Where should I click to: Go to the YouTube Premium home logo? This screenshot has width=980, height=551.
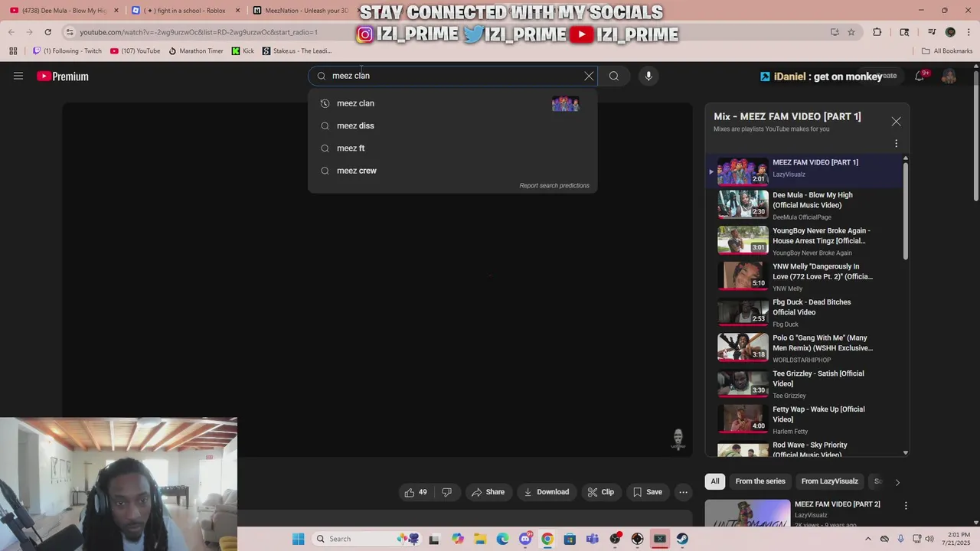(63, 76)
